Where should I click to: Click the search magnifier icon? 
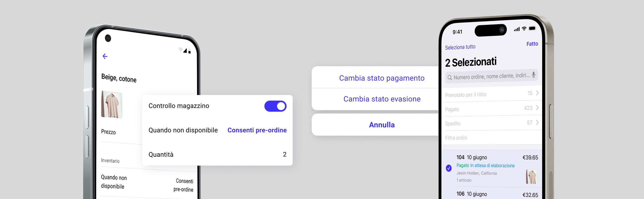click(x=449, y=78)
